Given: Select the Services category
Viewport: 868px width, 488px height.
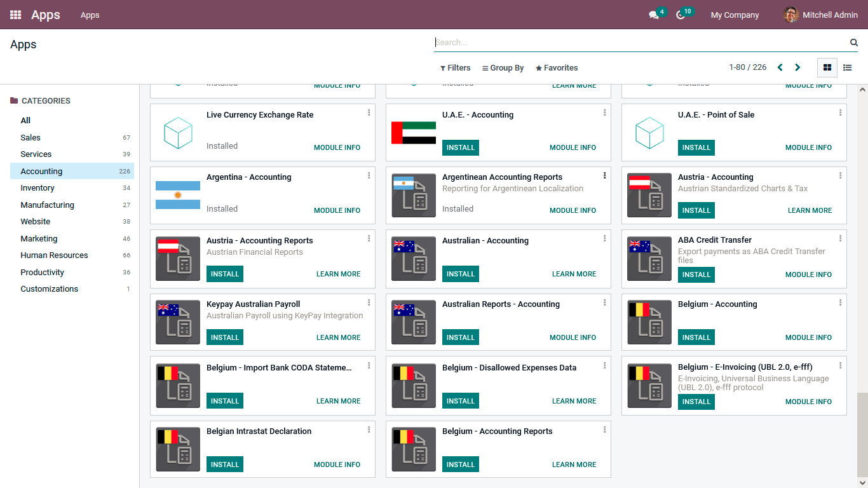Looking at the screenshot, I should [72, 154].
